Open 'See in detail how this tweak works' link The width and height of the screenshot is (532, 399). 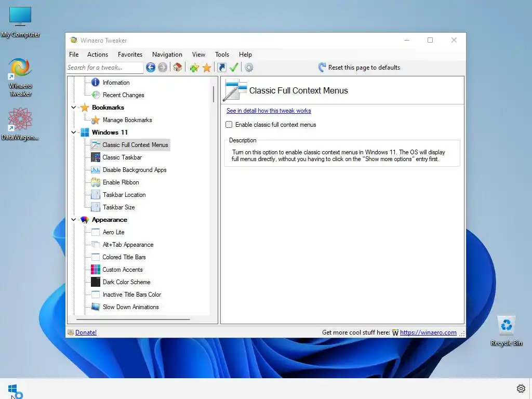pyautogui.click(x=269, y=111)
